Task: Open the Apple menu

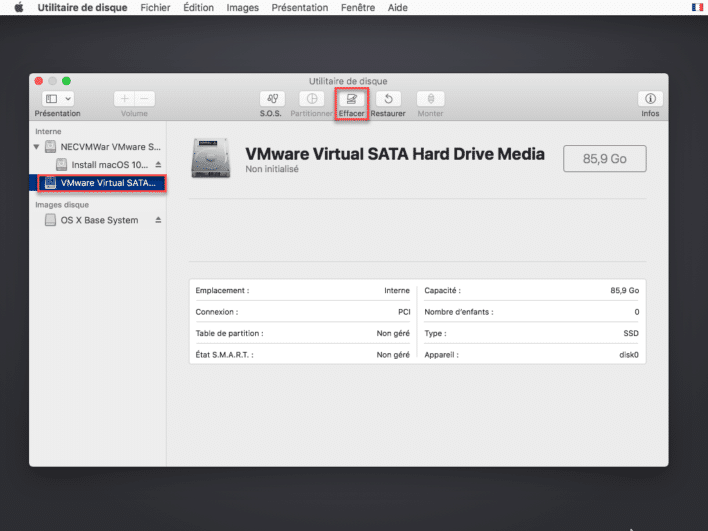Action: point(19,8)
